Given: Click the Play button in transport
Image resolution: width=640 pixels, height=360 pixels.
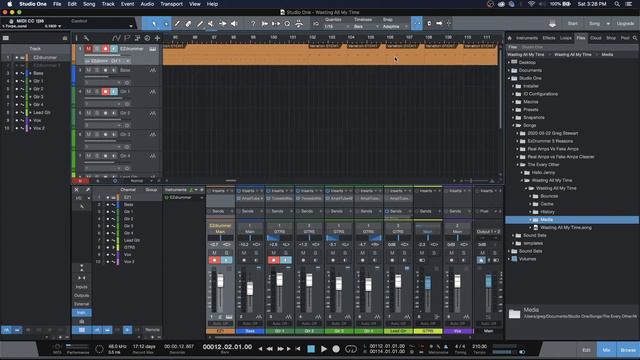Looking at the screenshot, I should pos(324,349).
